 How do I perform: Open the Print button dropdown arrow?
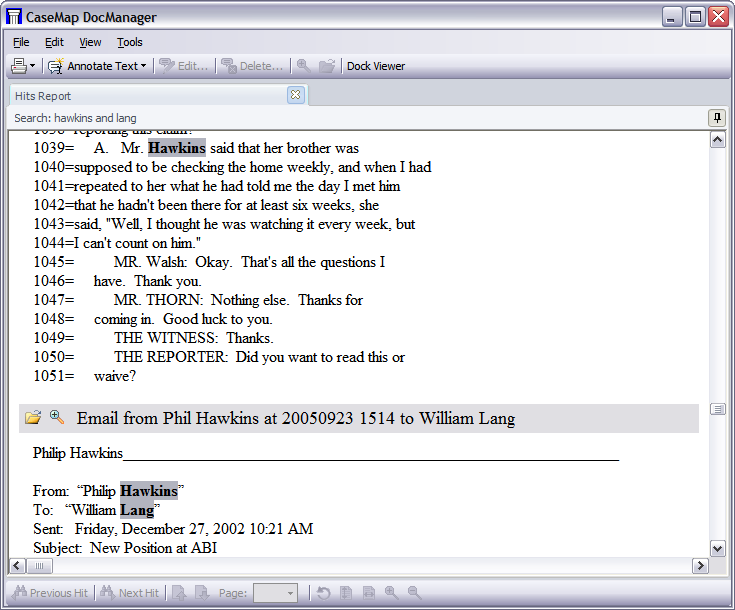pyautogui.click(x=32, y=66)
